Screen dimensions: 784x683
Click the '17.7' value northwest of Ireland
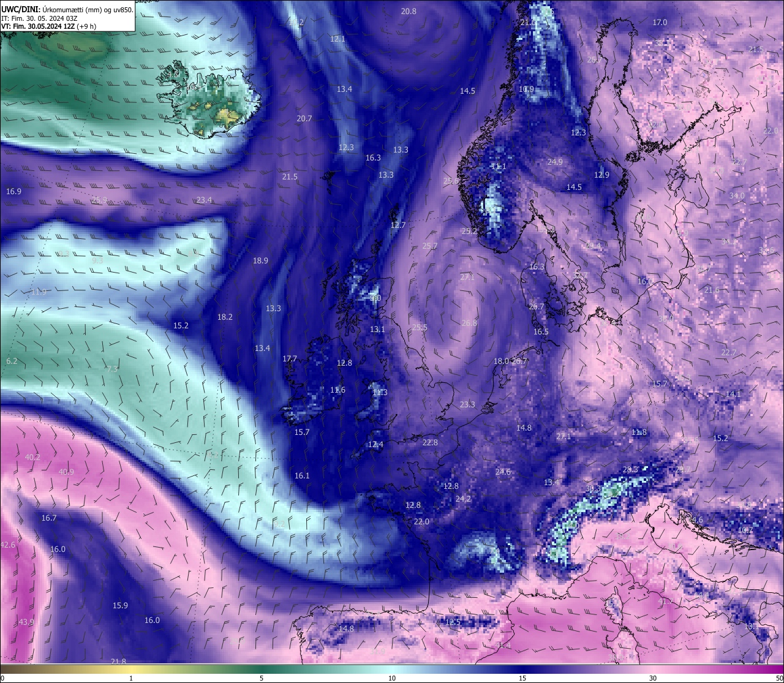[290, 359]
